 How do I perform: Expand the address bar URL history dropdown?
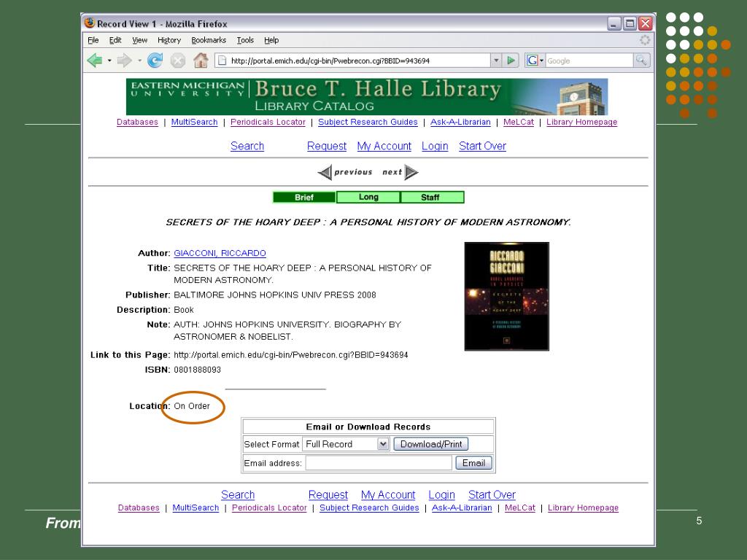(496, 61)
